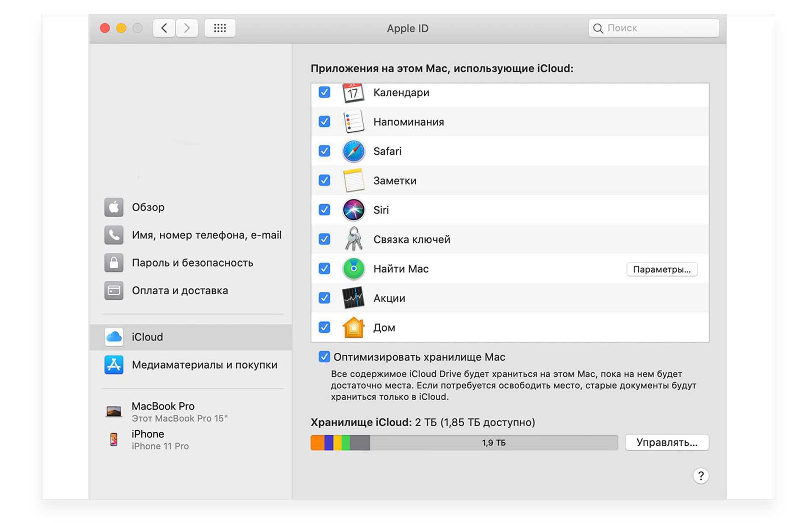This screenshot has height=523, width=812.
Task: Click the Apple logo icon beside Обзор
Action: click(x=114, y=207)
